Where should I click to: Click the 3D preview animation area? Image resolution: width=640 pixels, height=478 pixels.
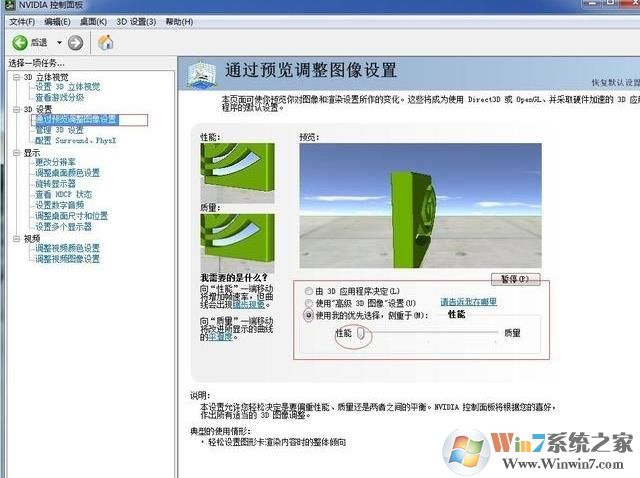(x=420, y=205)
